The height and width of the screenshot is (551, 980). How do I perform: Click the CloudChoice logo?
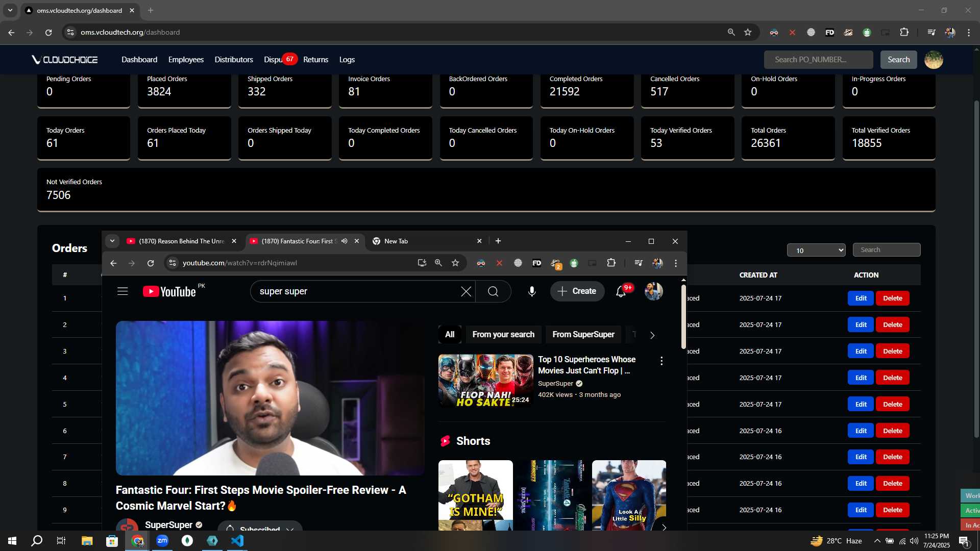[x=65, y=60]
